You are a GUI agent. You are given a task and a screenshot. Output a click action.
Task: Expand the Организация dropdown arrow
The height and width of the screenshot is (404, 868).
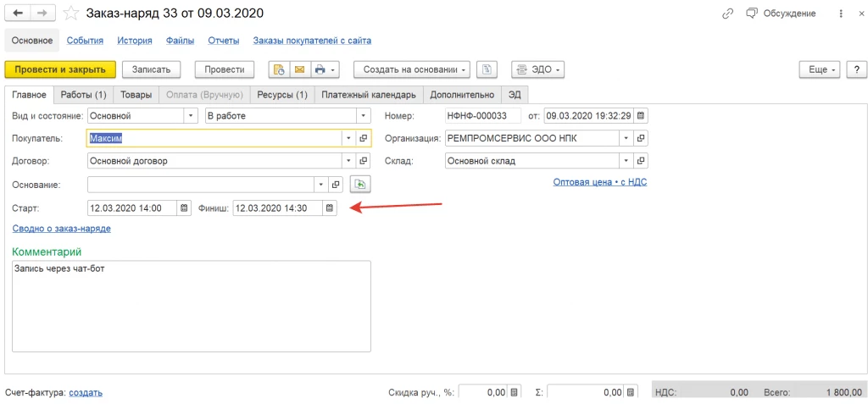tap(626, 138)
